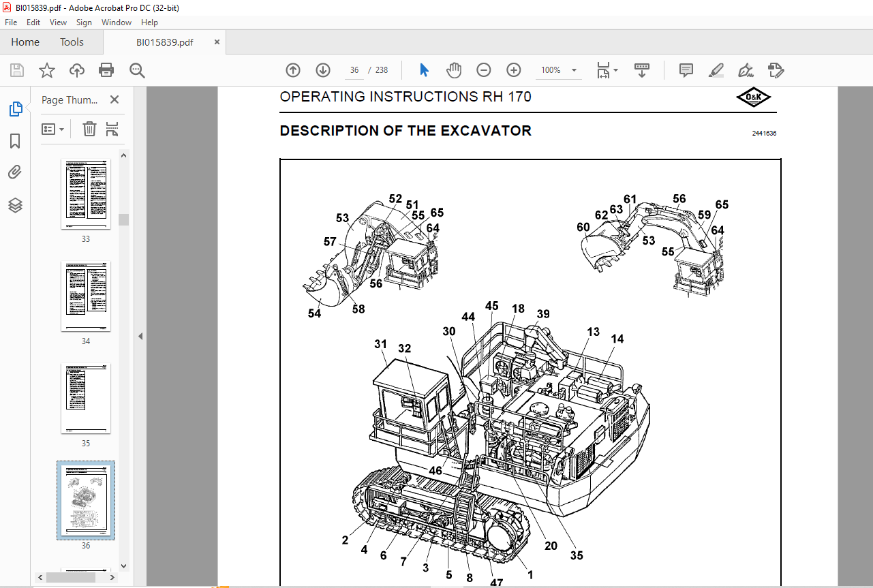Click thumbnails scrollbar up arrow
This screenshot has height=588, width=873.
point(124,155)
